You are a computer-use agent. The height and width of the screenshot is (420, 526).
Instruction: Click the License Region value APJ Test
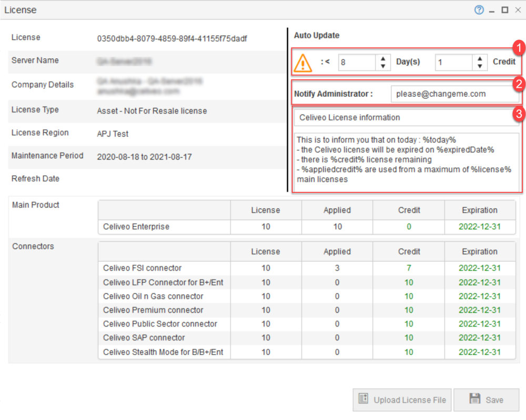click(113, 134)
